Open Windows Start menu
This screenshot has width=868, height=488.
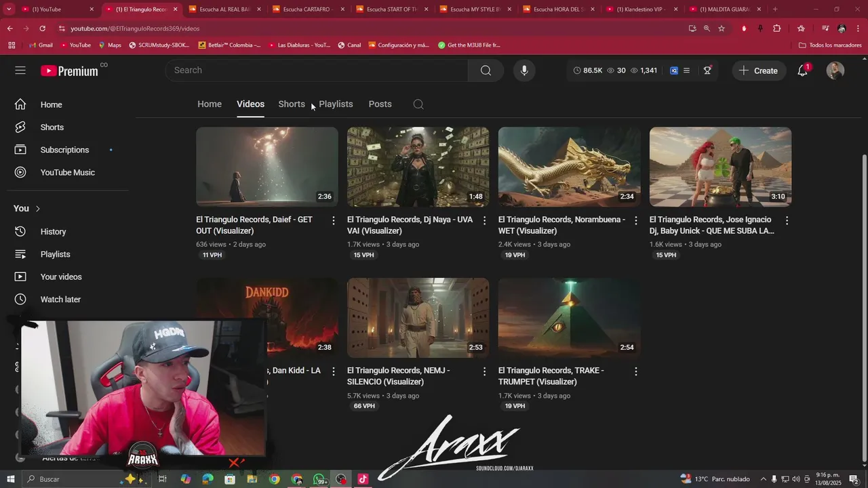click(x=11, y=479)
